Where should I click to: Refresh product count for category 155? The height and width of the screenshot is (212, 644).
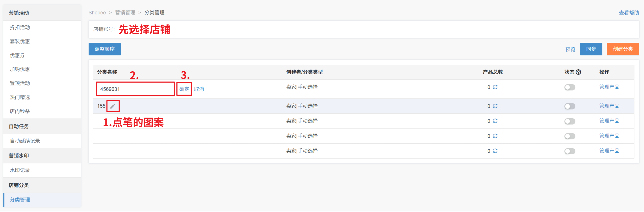[495, 106]
